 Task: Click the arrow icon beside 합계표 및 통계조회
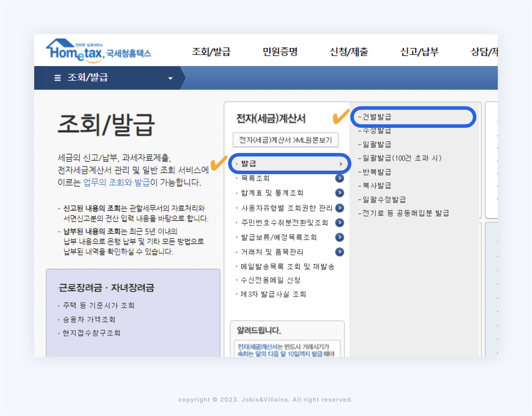pos(340,193)
